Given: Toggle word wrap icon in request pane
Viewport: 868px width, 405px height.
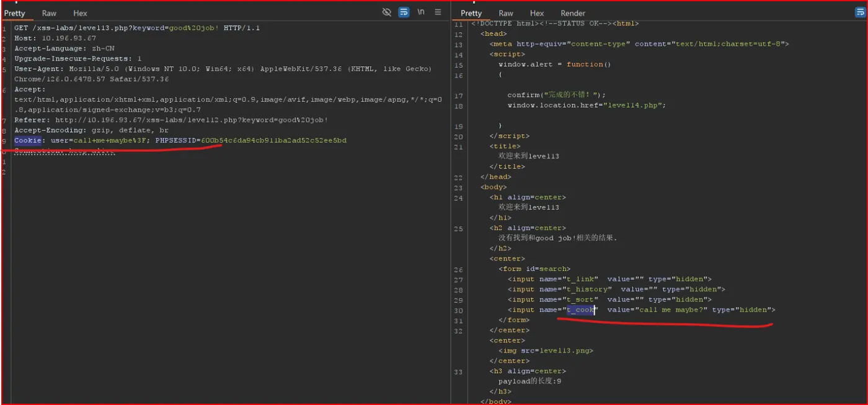Looking at the screenshot, I should click(404, 12).
